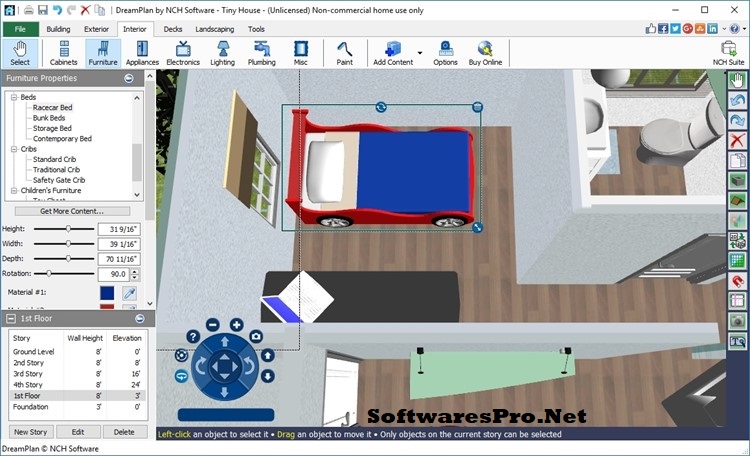Select the Cabinets tool in the Interior ribbon
The height and width of the screenshot is (456, 750).
tap(64, 52)
